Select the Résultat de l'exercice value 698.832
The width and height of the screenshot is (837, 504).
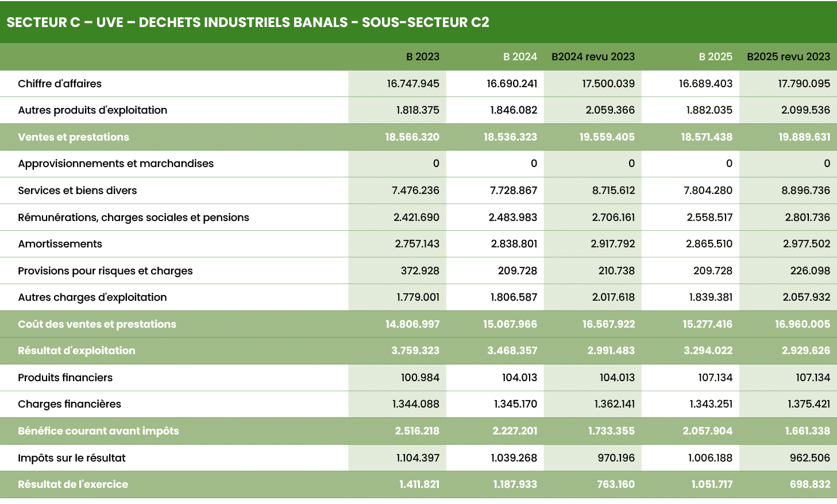tap(811, 484)
